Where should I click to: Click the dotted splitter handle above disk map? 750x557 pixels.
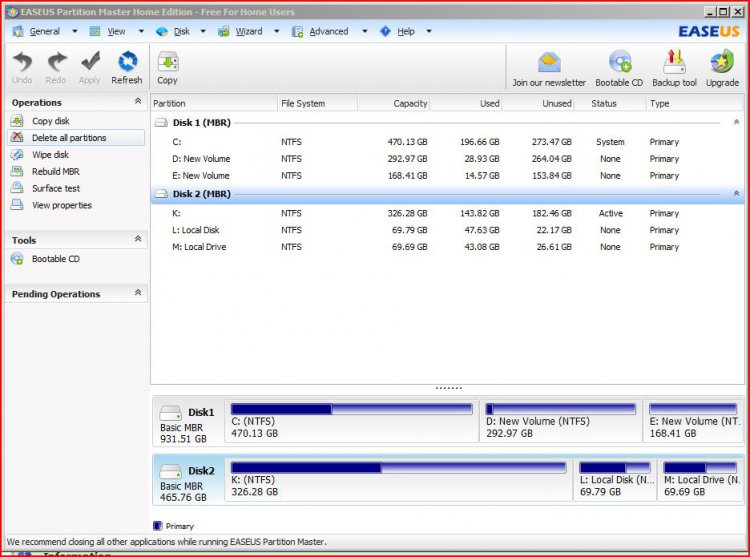click(448, 388)
